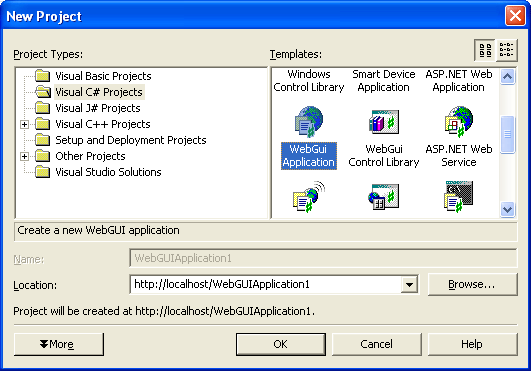531x371 pixels.
Task: Choose the mobile web application icon with signal waves
Action: (x=309, y=197)
